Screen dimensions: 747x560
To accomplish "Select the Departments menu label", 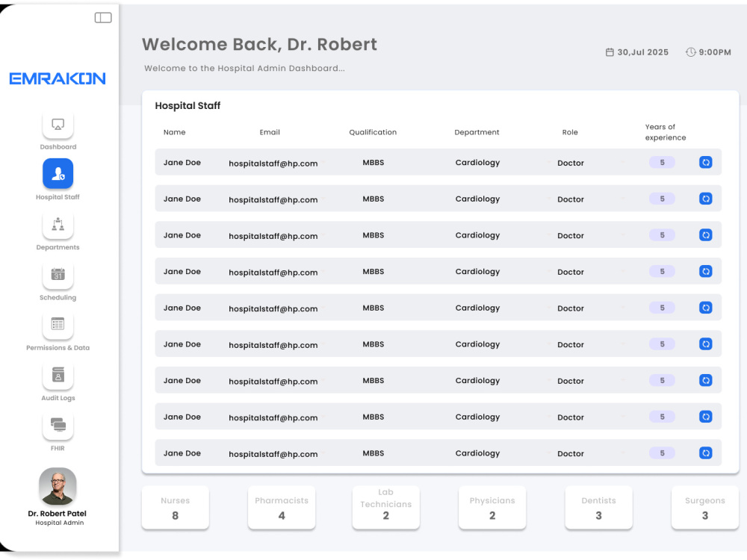I will click(x=58, y=247).
